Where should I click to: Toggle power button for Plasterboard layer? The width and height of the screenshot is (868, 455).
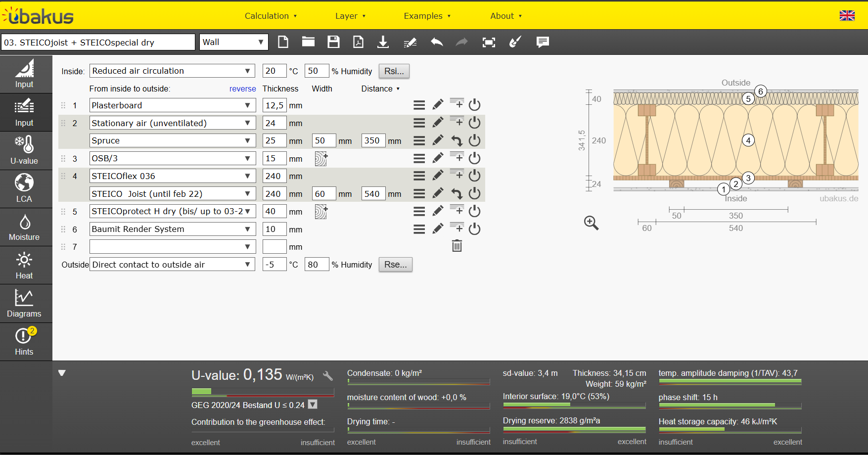(x=474, y=105)
